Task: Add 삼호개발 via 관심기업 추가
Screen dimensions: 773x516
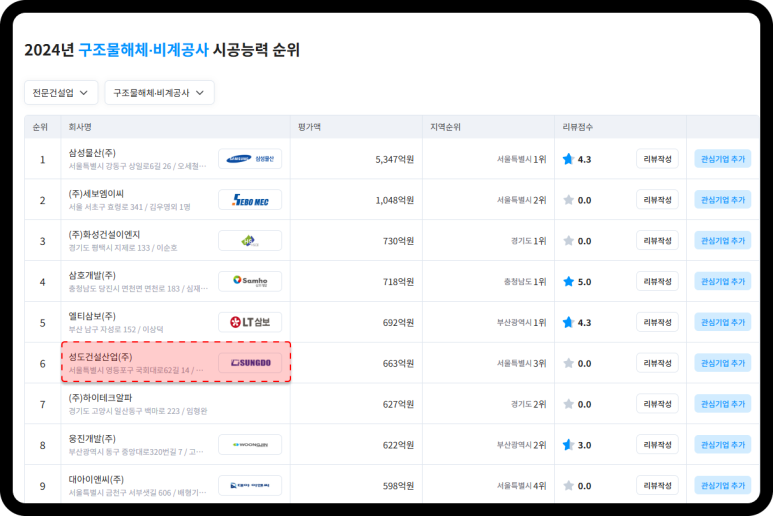Action: (x=723, y=281)
